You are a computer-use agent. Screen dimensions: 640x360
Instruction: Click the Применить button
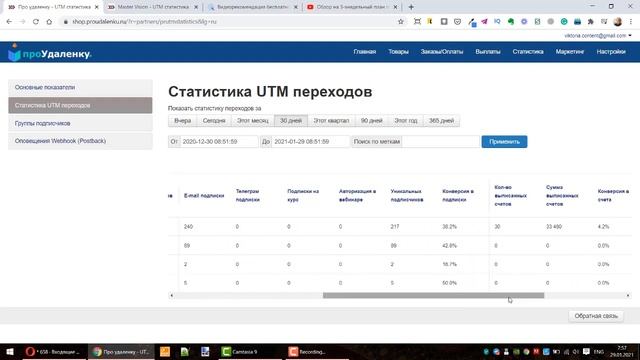pyautogui.click(x=504, y=142)
